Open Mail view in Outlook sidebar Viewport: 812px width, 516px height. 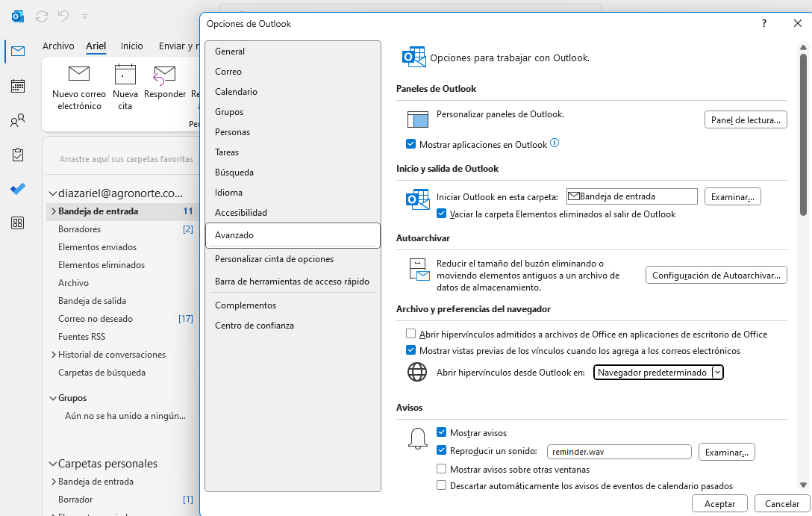[18, 51]
